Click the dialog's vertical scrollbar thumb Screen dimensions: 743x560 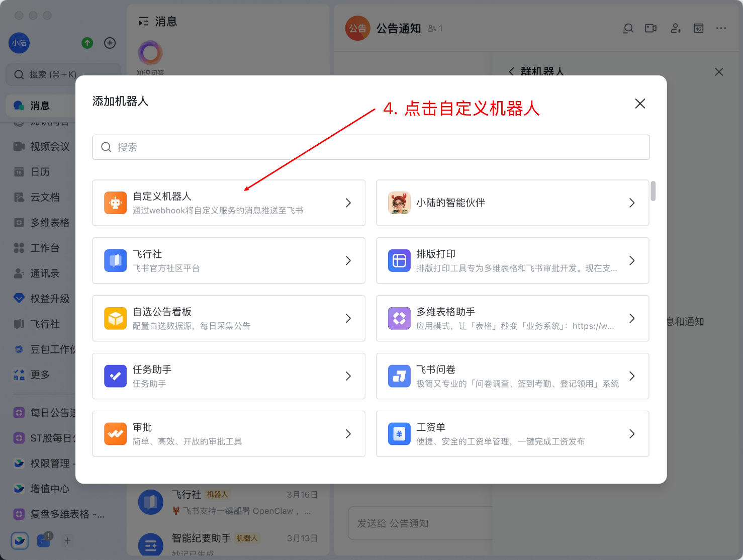point(653,191)
